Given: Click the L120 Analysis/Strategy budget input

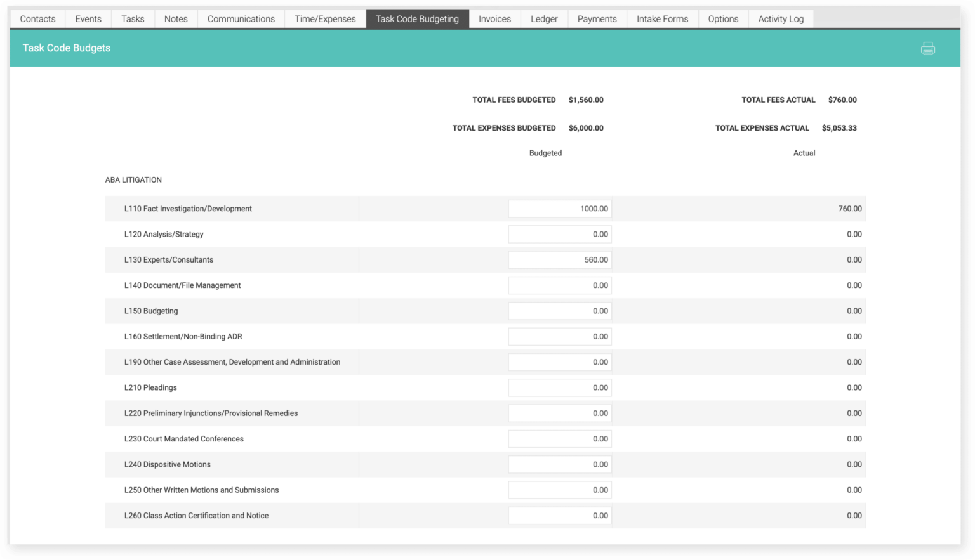Looking at the screenshot, I should [559, 234].
